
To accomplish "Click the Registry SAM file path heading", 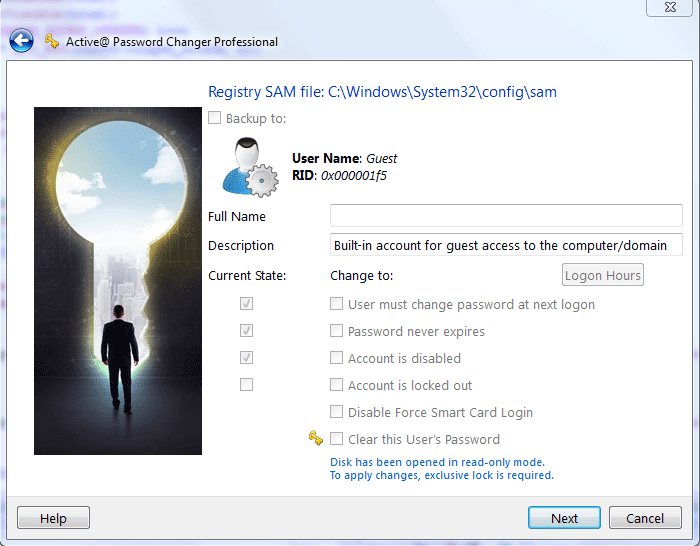I will point(383,92).
